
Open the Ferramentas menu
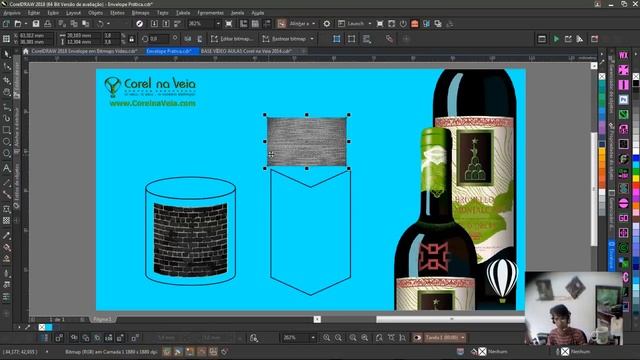[210, 13]
